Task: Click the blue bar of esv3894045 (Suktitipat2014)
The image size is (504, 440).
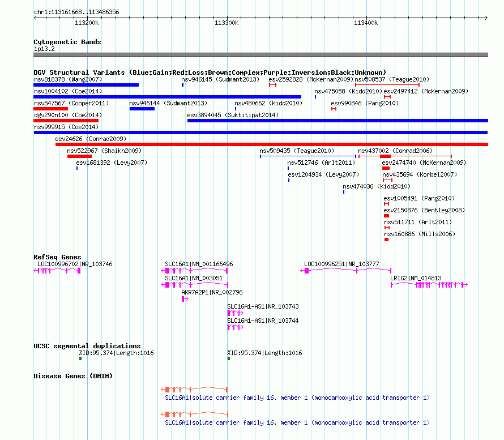Action: tap(338, 121)
